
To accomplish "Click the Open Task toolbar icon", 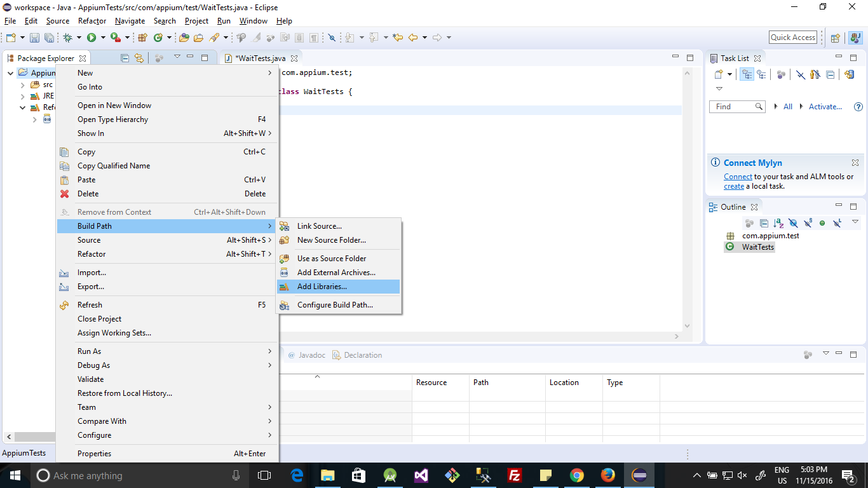I will (198, 37).
